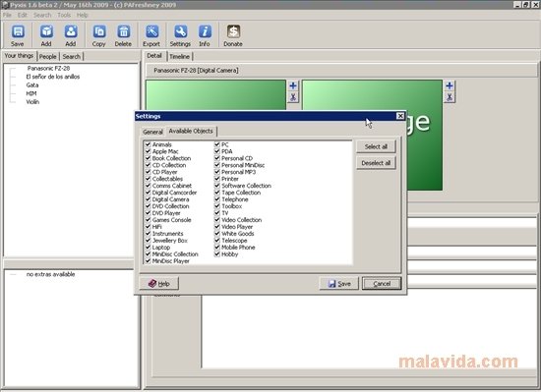This screenshot has width=541, height=392.
Task: Toggle the Book Collection checkbox
Action: coord(148,158)
